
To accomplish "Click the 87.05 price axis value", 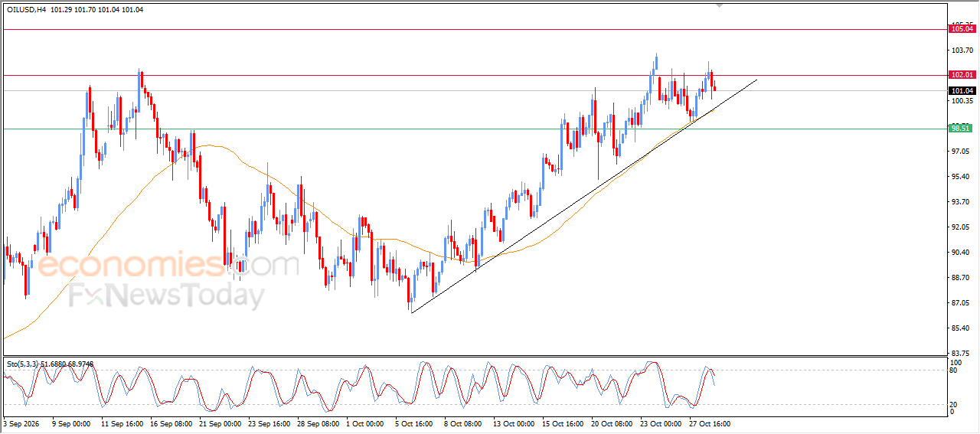I will [960, 303].
